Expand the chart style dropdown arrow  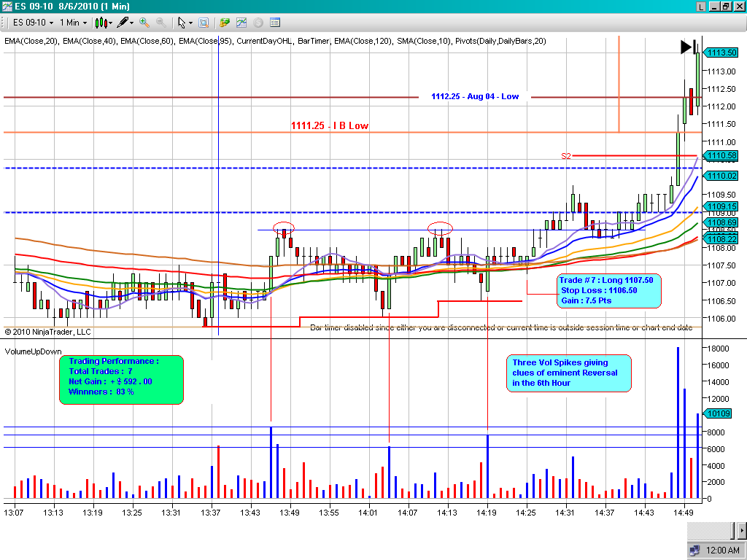pyautogui.click(x=110, y=23)
